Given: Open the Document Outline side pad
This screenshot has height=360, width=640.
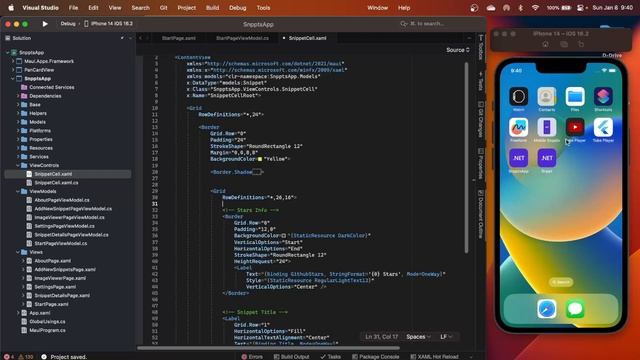Looking at the screenshot, I should 481,214.
